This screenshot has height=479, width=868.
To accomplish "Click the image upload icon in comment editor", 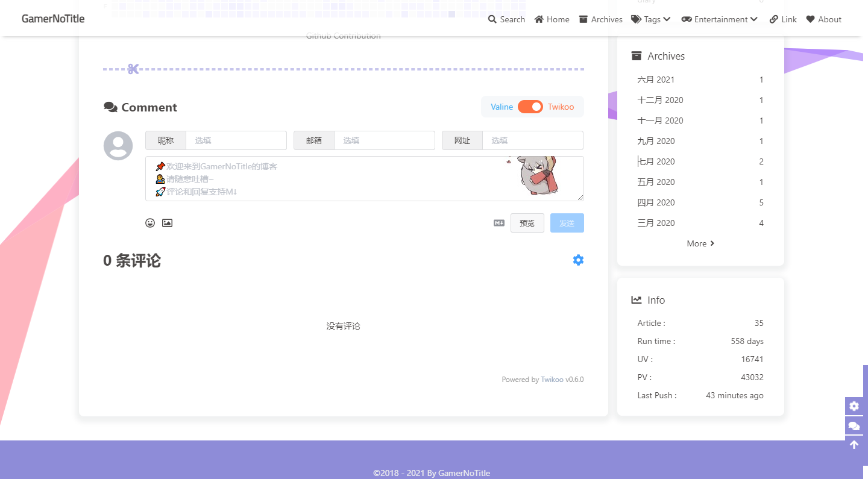I will [167, 222].
